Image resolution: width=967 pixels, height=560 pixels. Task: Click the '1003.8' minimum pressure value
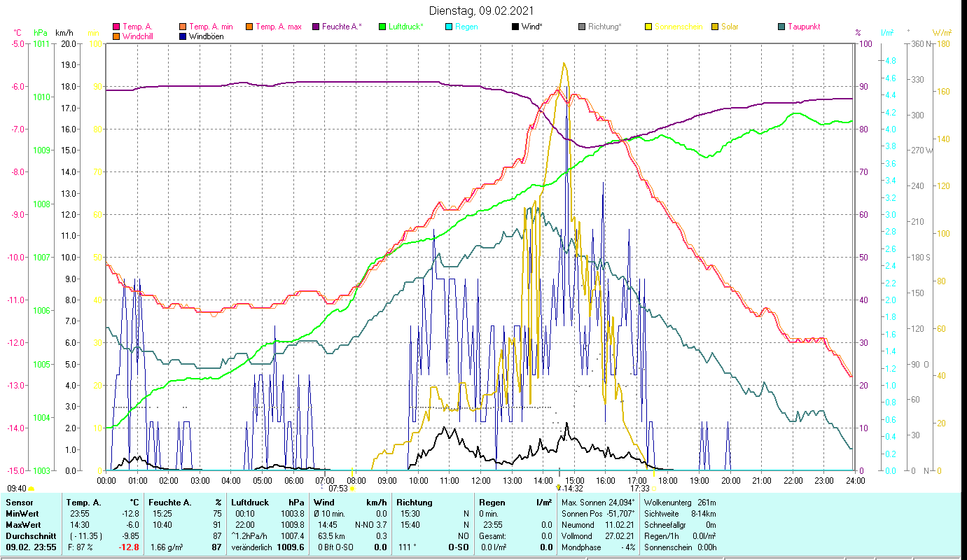click(x=292, y=514)
